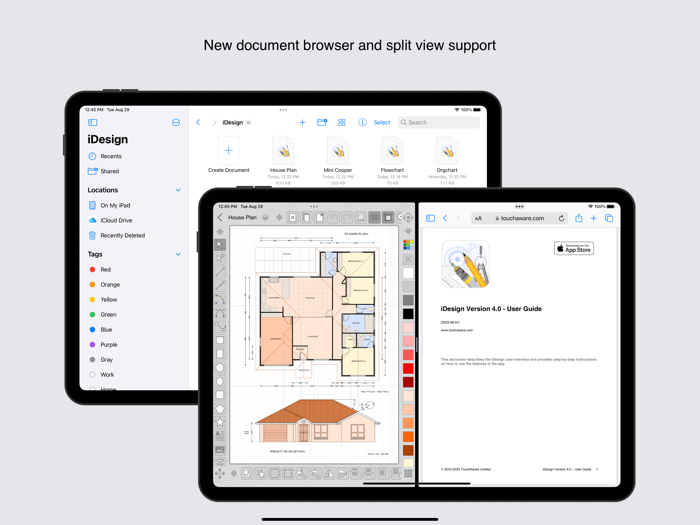
Task: Reload the touchaware.com page
Action: (561, 218)
